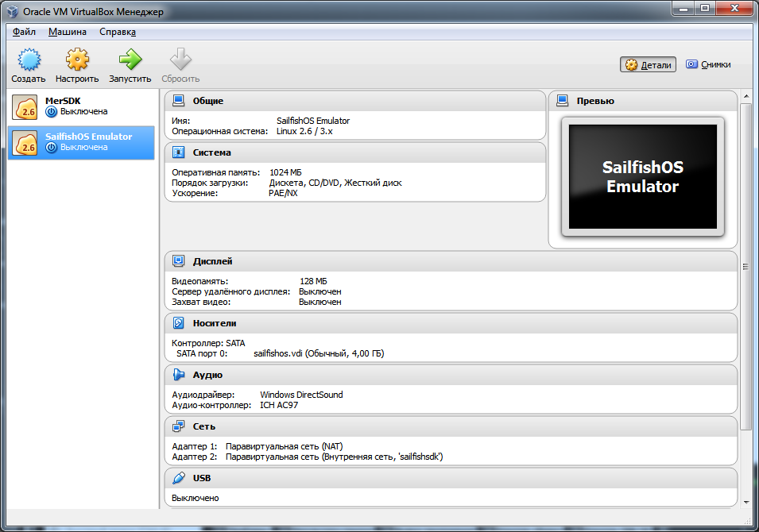
Task: Click the Общие section monitor icon
Action: [x=179, y=101]
